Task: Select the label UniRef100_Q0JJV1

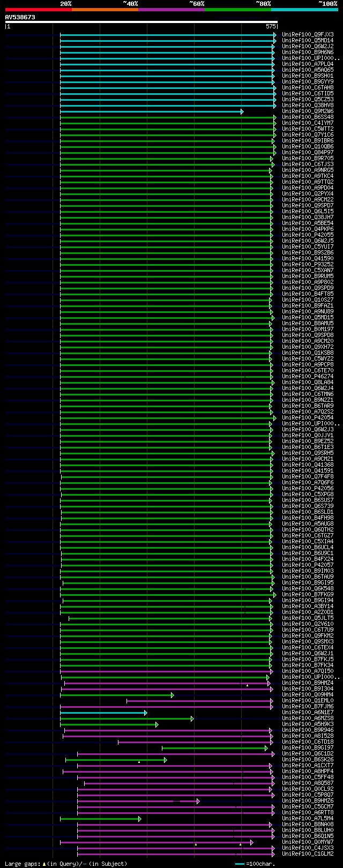Action: click(308, 436)
